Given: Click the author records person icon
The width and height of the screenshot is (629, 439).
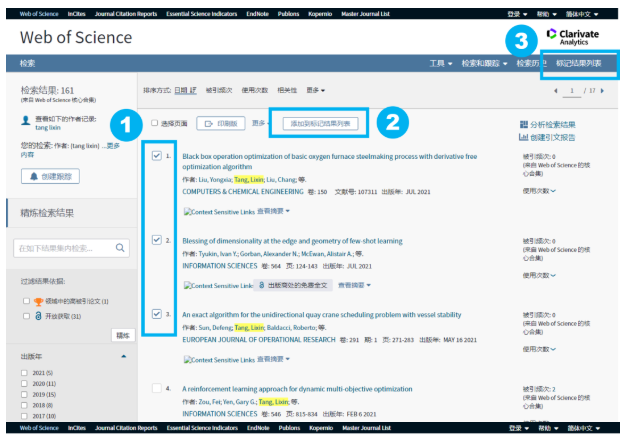Looking at the screenshot, I should tap(26, 120).
